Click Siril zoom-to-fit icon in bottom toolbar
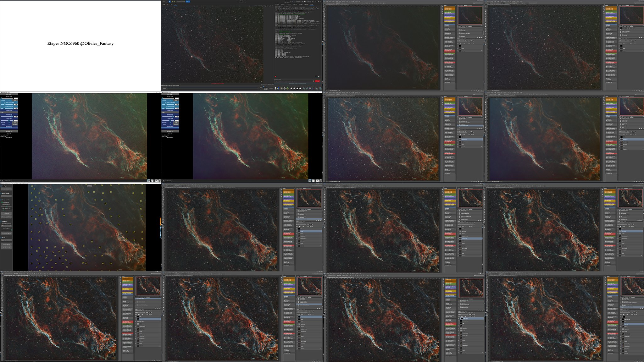Viewport: 644px width, 362px height. click(297, 88)
